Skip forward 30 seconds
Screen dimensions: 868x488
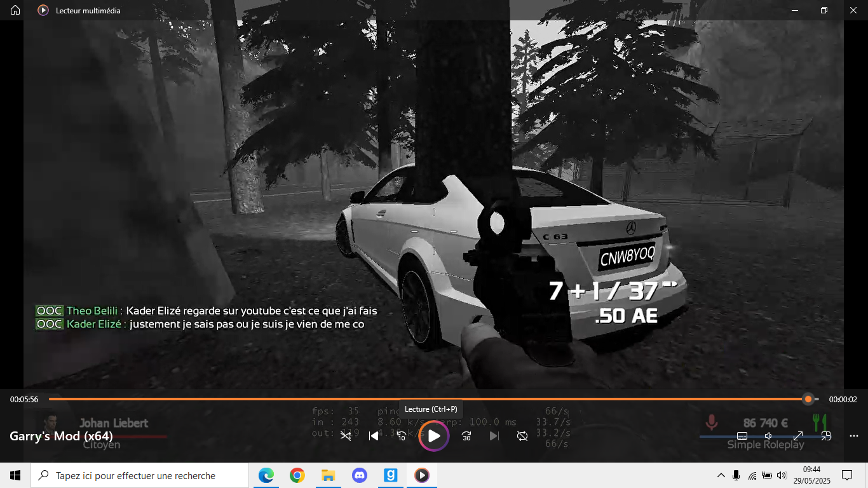click(466, 436)
